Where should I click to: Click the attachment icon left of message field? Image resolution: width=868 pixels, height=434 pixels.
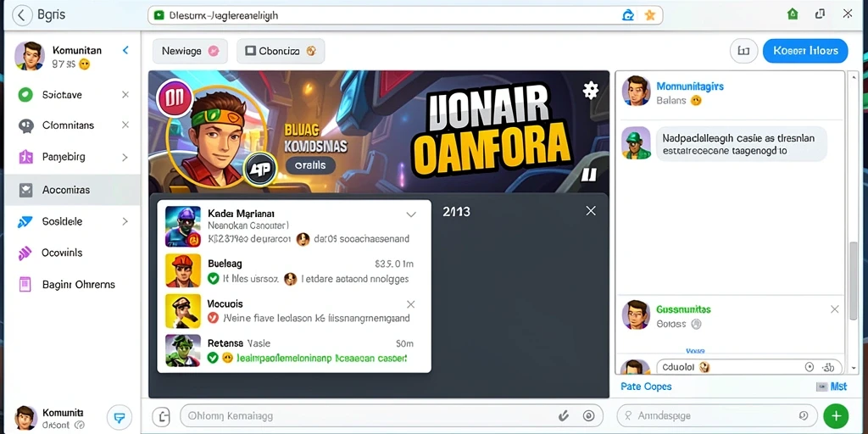point(163,415)
